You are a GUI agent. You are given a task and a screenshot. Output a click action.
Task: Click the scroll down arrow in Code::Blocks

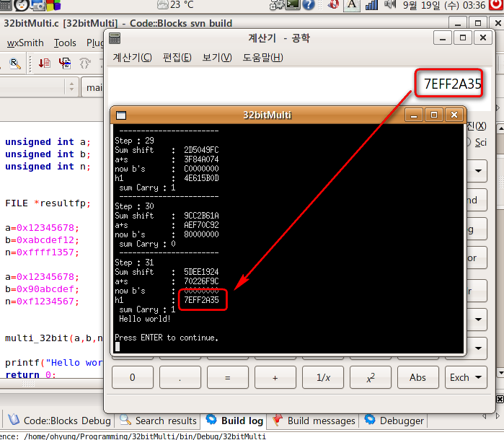point(500,373)
